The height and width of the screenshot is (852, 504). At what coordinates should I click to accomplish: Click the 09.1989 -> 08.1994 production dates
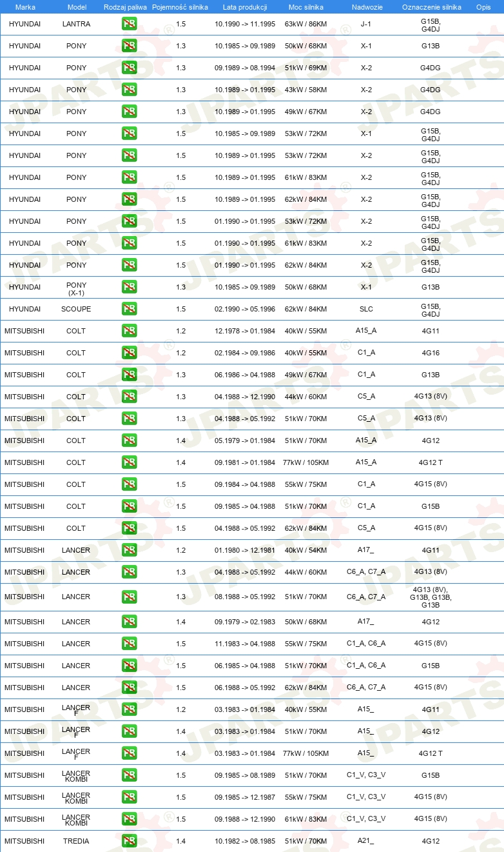tap(245, 68)
